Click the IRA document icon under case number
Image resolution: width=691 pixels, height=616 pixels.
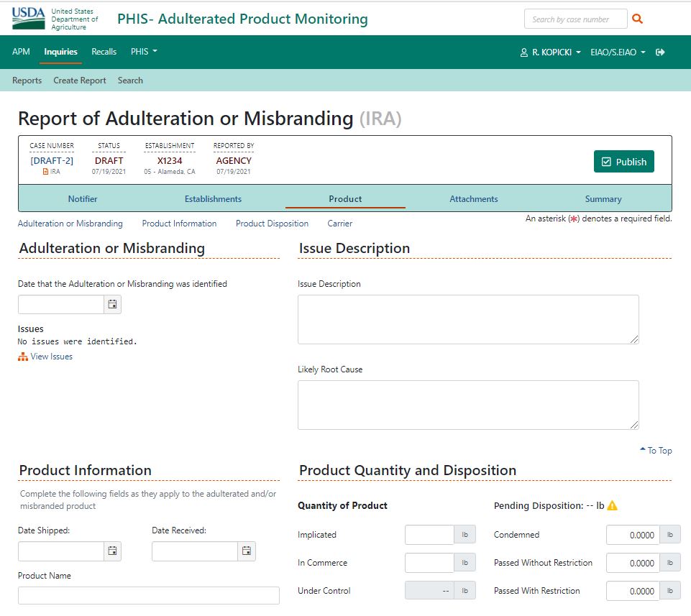[x=46, y=172]
